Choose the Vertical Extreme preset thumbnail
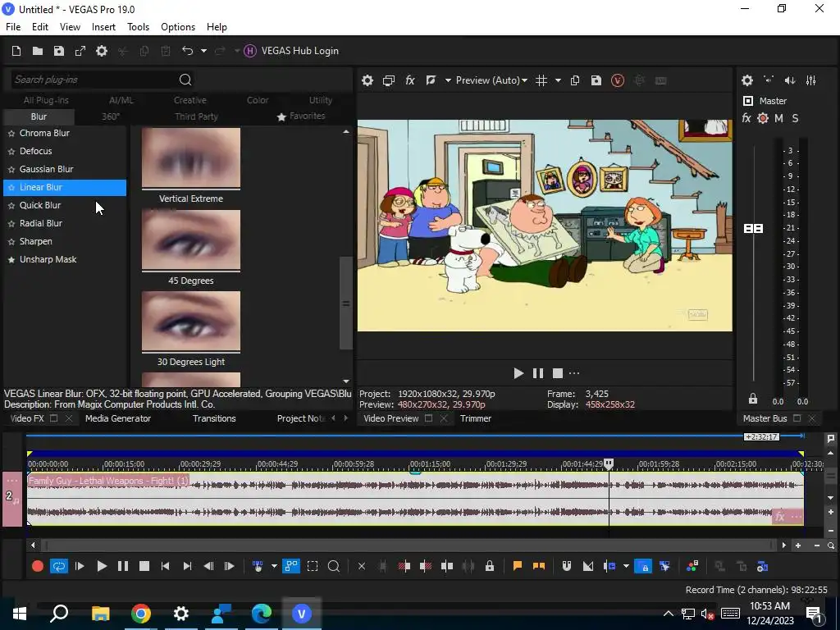The height and width of the screenshot is (630, 840). (190, 157)
